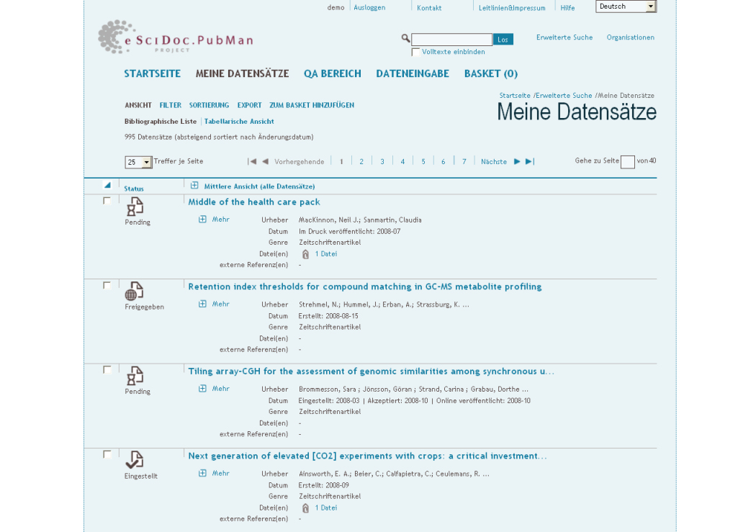Viewport: 756px width, 532px height.
Task: Open the Deutsch language dropdown
Action: click(x=626, y=6)
